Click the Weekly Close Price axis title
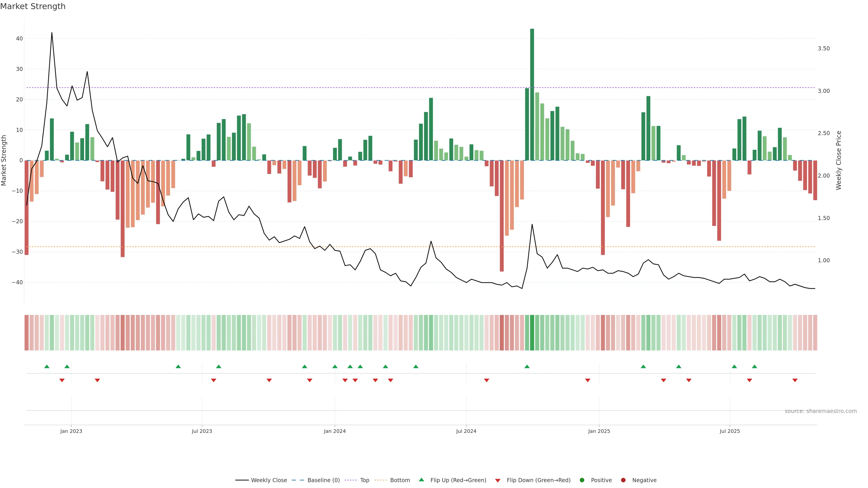The height and width of the screenshot is (488, 868). coord(839,160)
